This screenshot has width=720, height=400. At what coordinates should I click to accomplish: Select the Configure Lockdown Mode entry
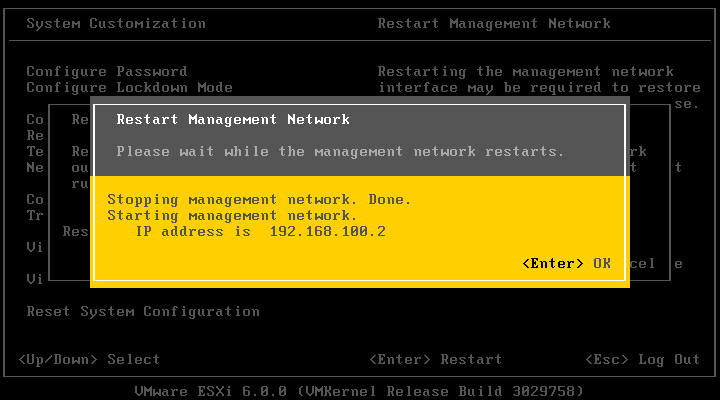coord(129,88)
